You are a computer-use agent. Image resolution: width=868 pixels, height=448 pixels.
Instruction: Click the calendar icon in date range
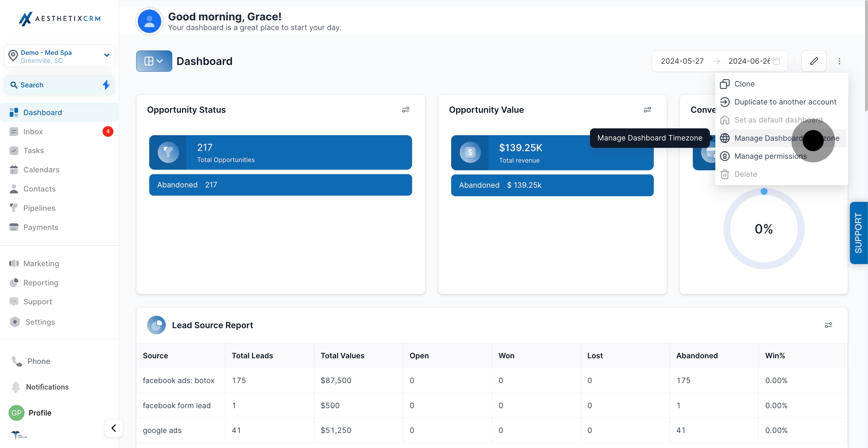(x=776, y=61)
